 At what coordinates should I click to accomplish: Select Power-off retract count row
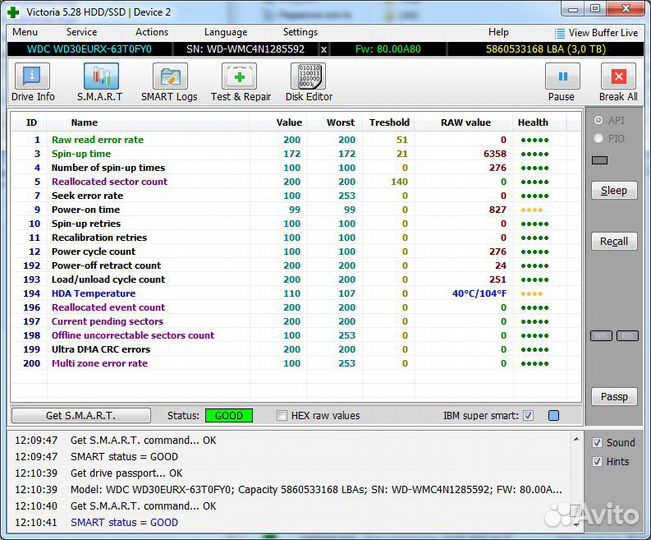[296, 266]
